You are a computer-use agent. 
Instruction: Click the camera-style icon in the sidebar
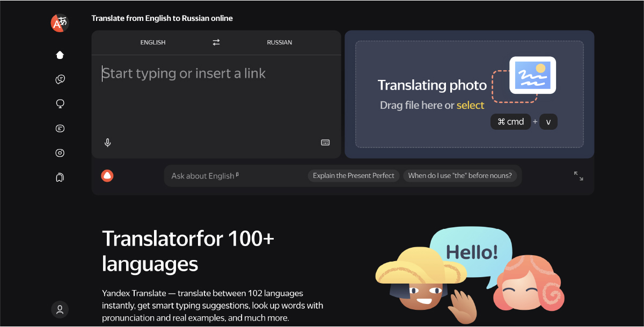click(x=60, y=153)
